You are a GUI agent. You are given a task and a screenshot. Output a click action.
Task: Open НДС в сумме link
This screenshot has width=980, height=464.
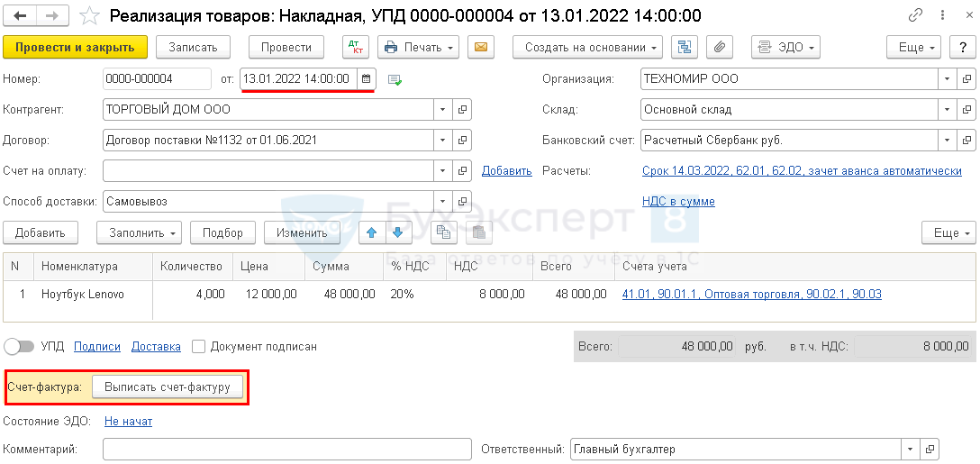coord(678,202)
